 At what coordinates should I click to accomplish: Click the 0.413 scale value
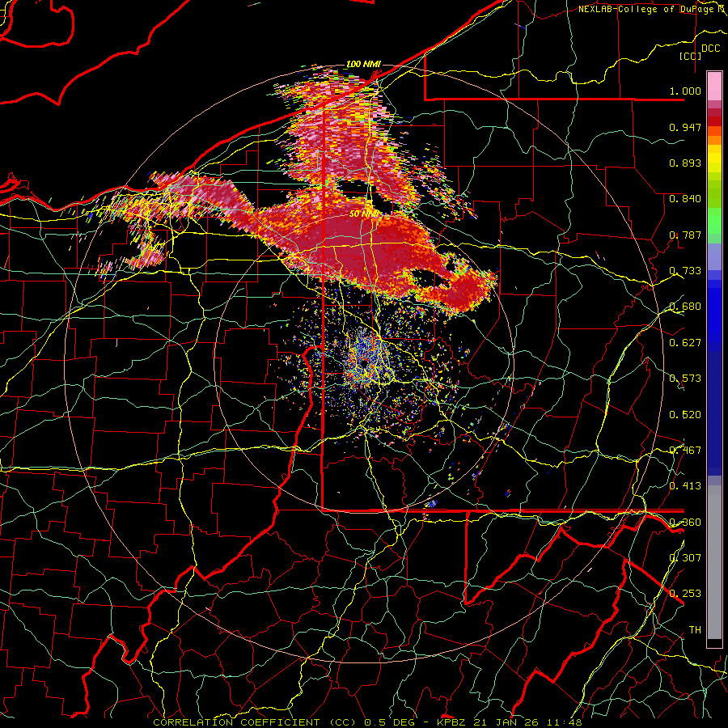[685, 486]
